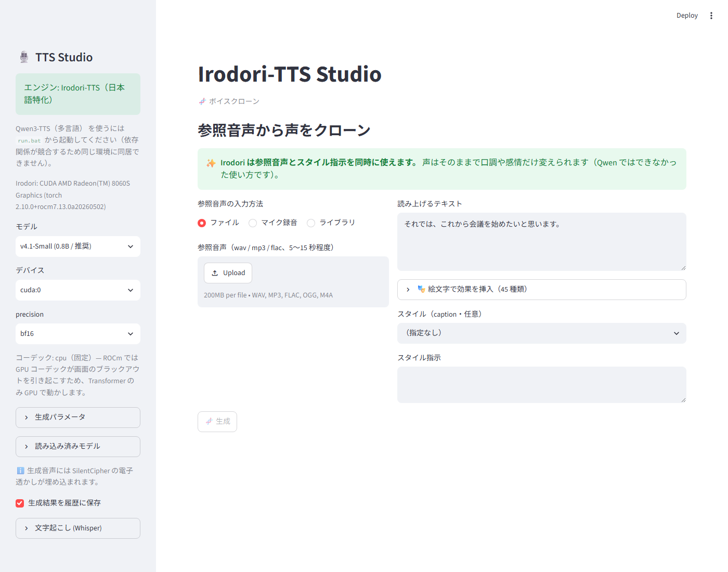Screen dimensions: 728x572
Task: Toggle 生成結果を履歴に保存 checkbox
Action: click(x=20, y=503)
